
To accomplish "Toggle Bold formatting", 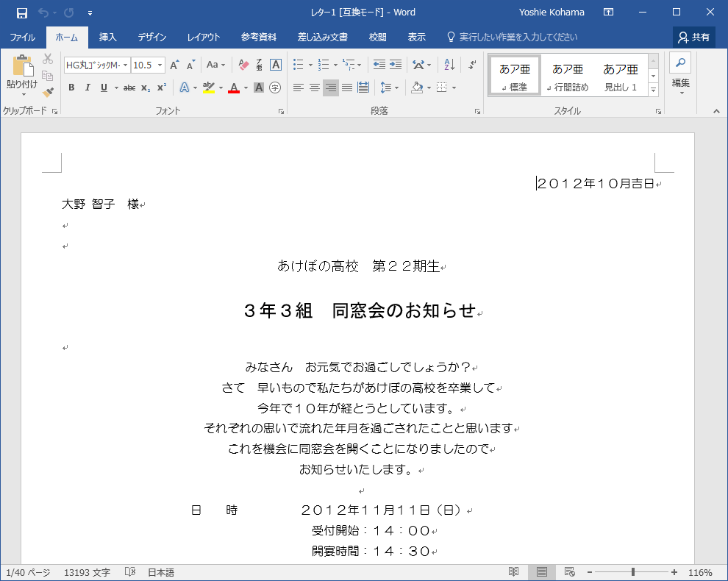I will click(x=71, y=88).
